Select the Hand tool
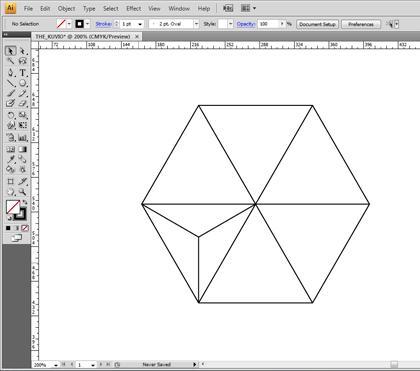420x371 pixels. click(x=11, y=192)
